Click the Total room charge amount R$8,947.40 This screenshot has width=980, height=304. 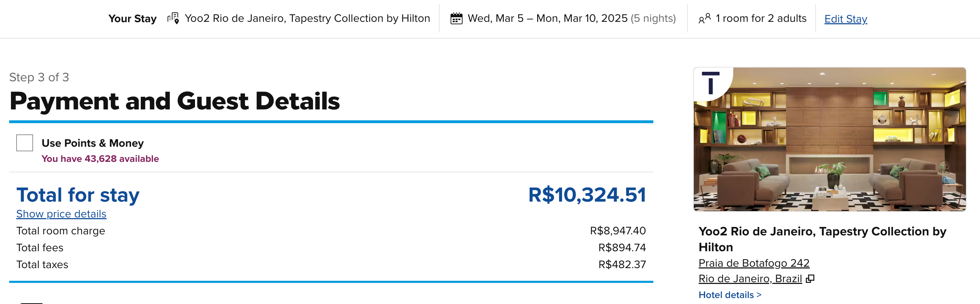(617, 230)
